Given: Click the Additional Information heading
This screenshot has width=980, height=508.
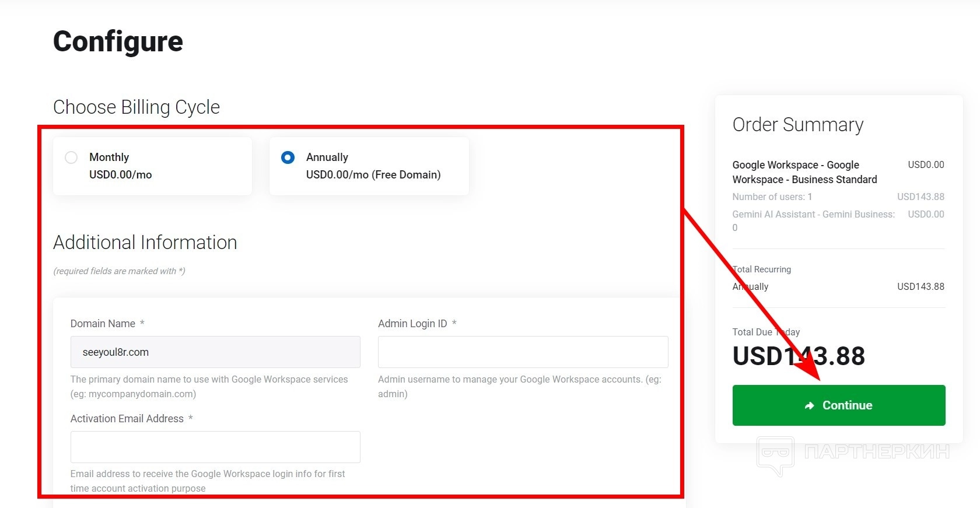Looking at the screenshot, I should coord(145,243).
